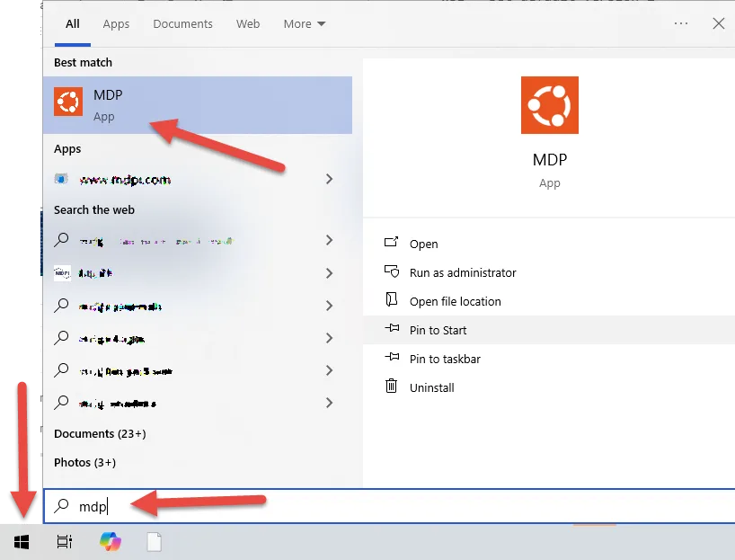This screenshot has height=560, width=735.
Task: Click the Open file location folder icon
Action: coord(392,299)
